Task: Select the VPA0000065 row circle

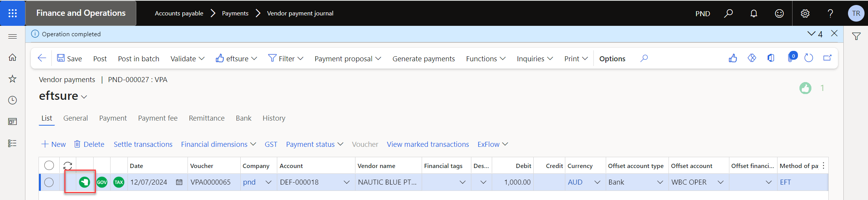Action: coord(49,182)
